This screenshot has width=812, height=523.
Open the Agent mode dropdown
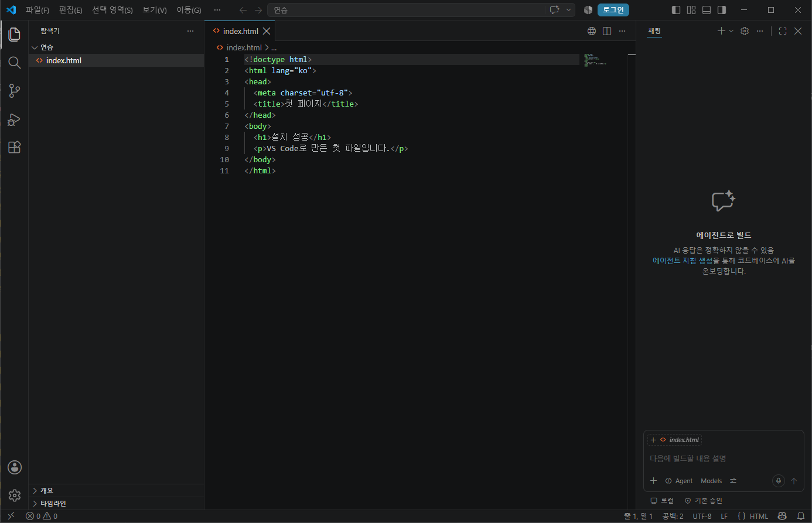click(679, 481)
